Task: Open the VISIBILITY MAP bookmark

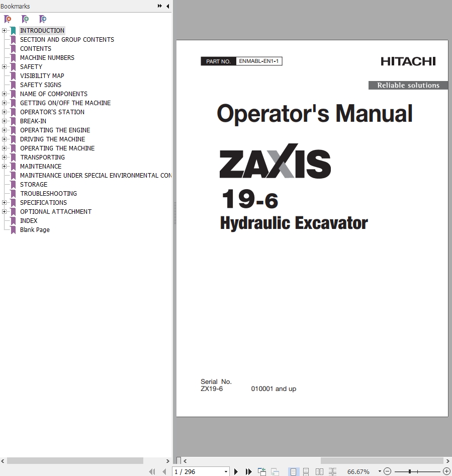Action: pyautogui.click(x=42, y=75)
